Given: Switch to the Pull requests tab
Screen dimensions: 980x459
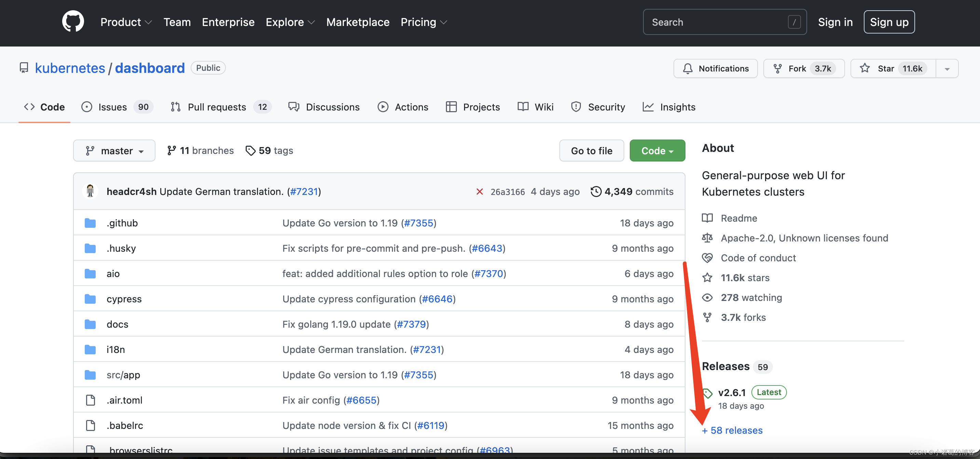Looking at the screenshot, I should [x=221, y=107].
